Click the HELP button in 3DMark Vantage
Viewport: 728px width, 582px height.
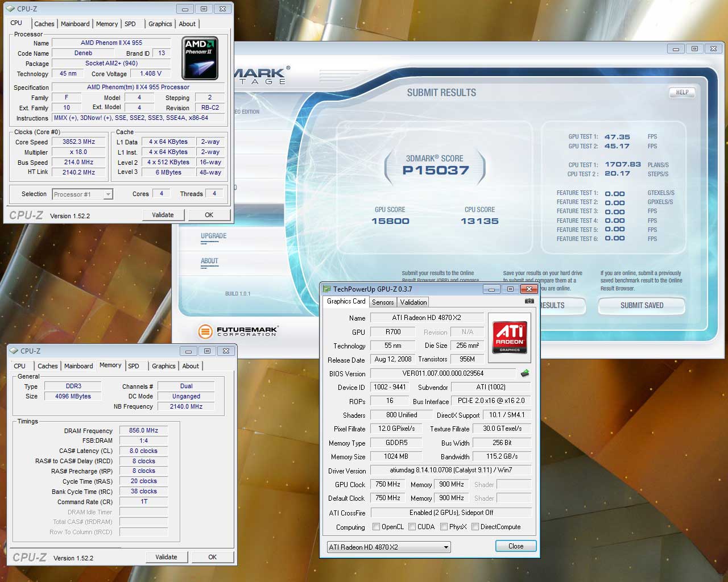[682, 92]
